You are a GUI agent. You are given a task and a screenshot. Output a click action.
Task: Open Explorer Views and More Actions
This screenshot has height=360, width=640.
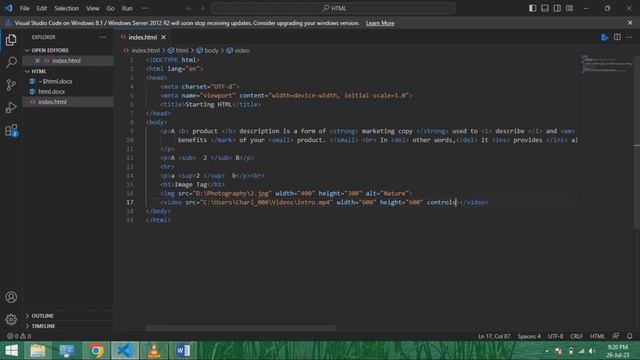pyautogui.click(x=103, y=37)
